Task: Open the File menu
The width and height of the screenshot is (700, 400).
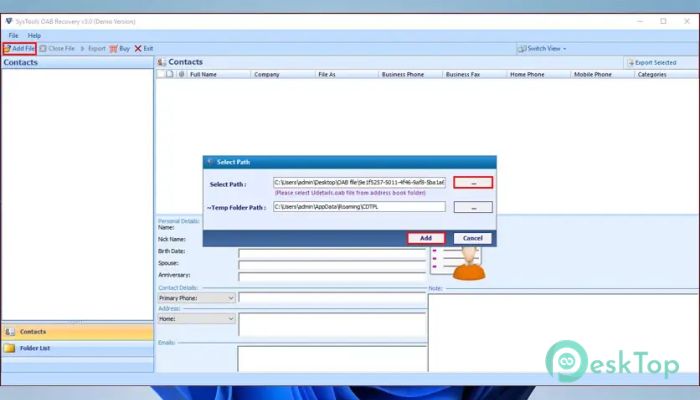Action: 13,35
